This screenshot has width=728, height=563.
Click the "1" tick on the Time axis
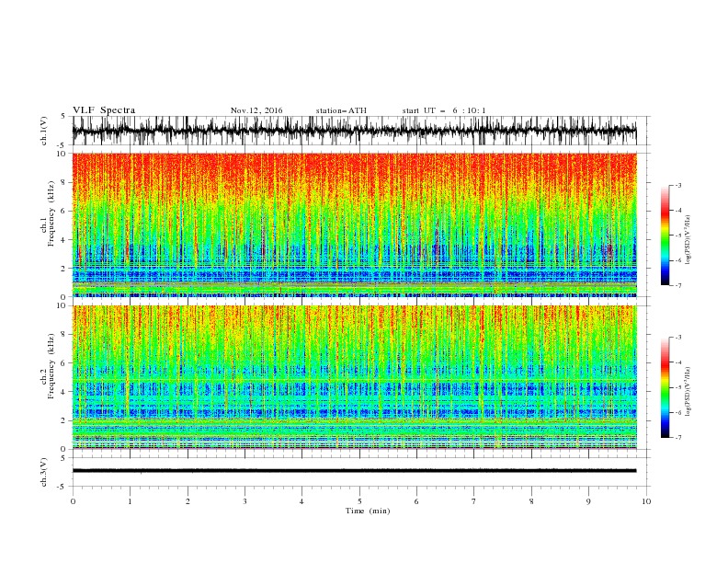tap(130, 501)
